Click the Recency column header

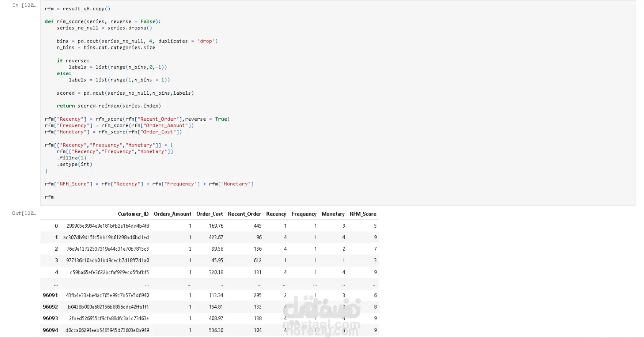pyautogui.click(x=276, y=214)
